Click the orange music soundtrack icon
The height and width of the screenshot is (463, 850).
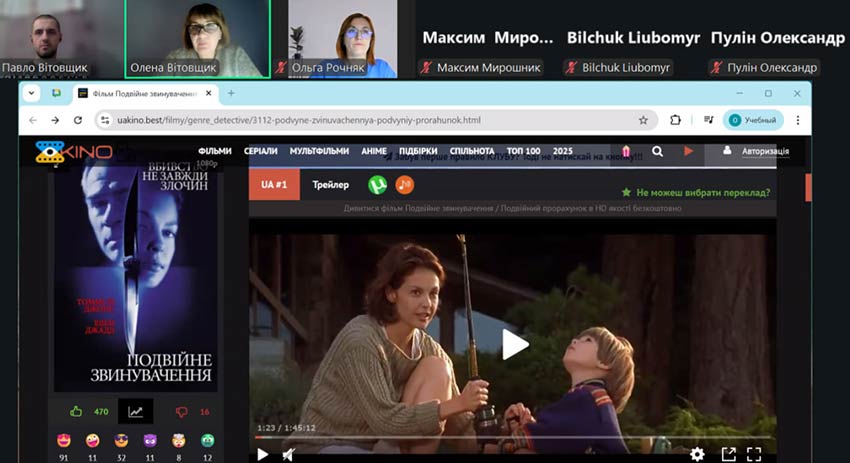404,185
